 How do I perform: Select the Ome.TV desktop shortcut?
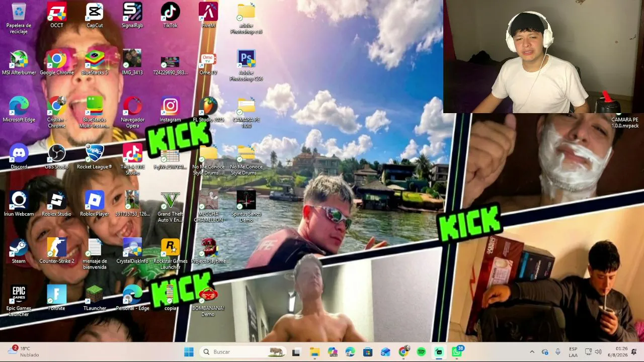[x=208, y=62]
